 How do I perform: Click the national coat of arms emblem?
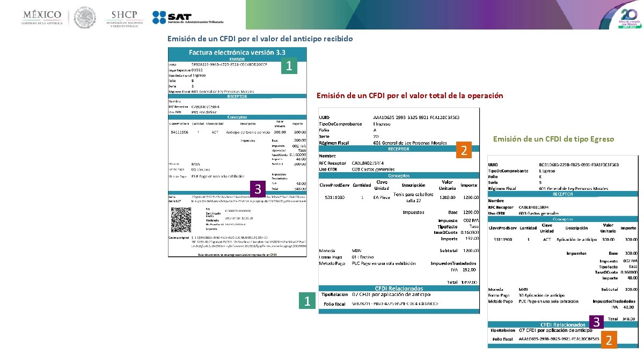84,17
